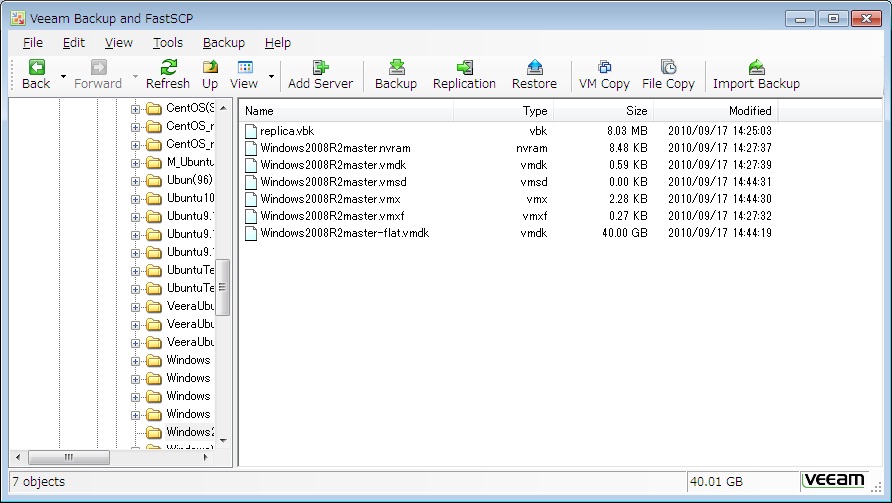Select Windows2008R2master-flat.vmdk file
This screenshot has width=892, height=503.
344,233
